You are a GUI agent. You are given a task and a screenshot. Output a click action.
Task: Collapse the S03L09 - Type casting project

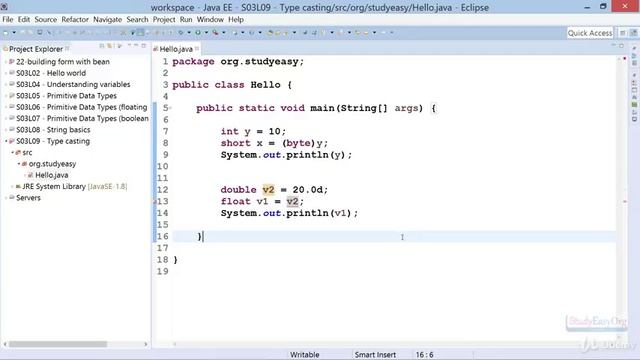point(7,141)
